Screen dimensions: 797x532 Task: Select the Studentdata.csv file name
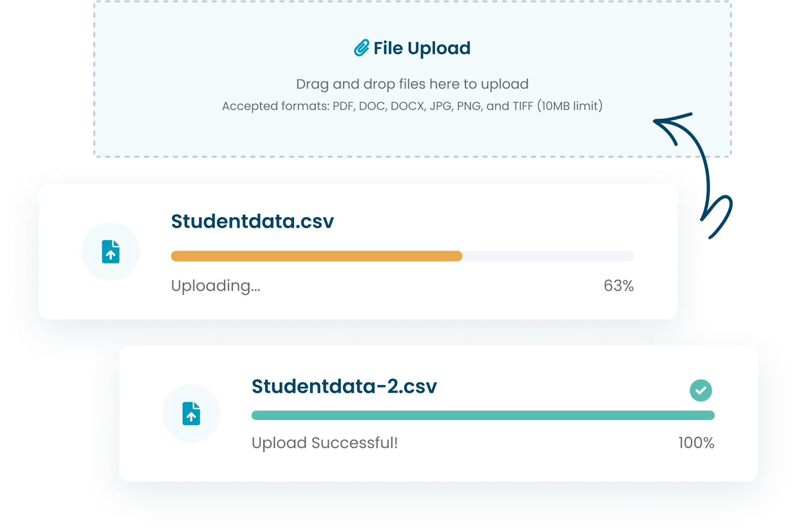point(252,221)
